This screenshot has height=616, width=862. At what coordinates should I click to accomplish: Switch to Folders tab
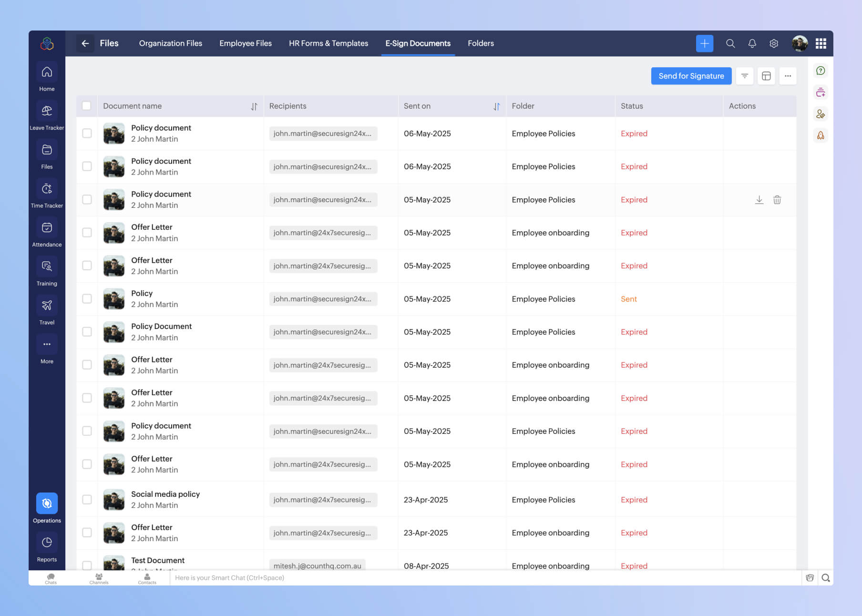(481, 43)
